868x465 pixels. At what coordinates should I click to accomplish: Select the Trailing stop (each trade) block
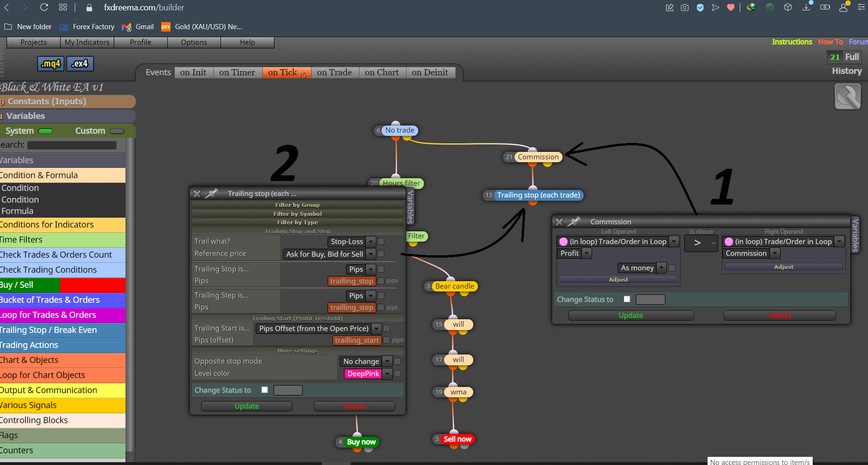point(539,195)
